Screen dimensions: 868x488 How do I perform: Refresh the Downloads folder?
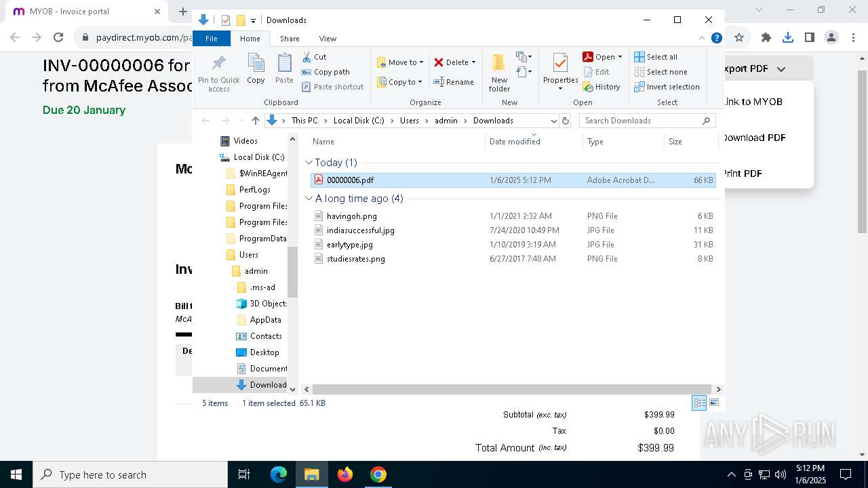[566, 121]
